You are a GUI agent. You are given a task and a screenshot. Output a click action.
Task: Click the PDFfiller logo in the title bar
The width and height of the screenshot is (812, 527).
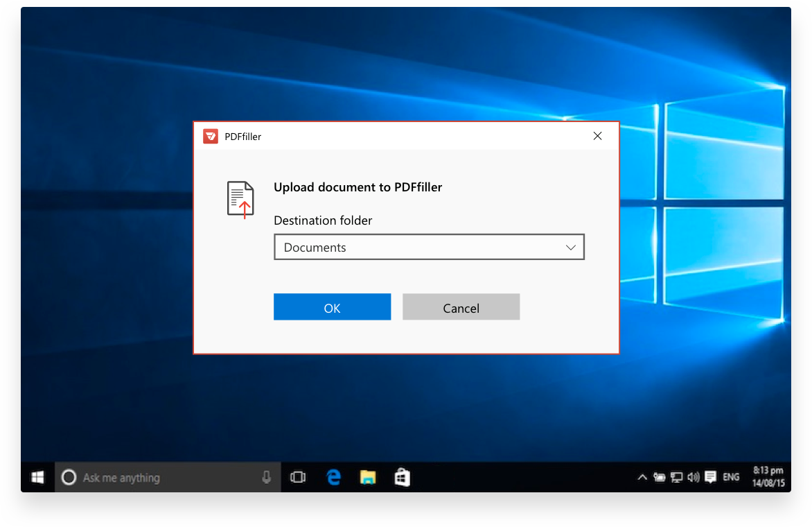pyautogui.click(x=210, y=137)
